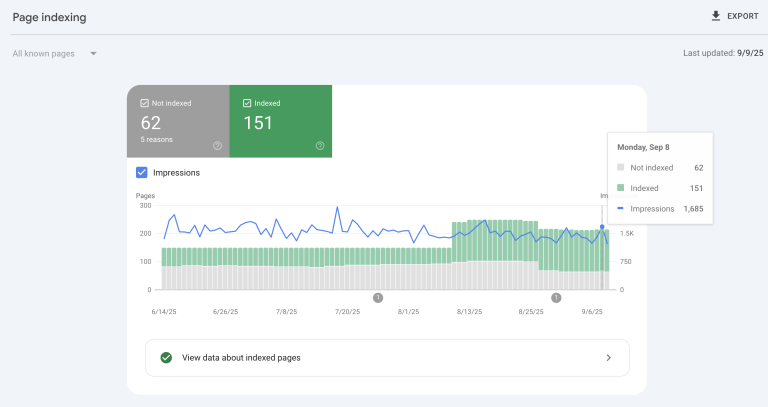Image resolution: width=768 pixels, height=407 pixels.
Task: Toggle the Indexed checkbox on green card
Action: tap(247, 102)
